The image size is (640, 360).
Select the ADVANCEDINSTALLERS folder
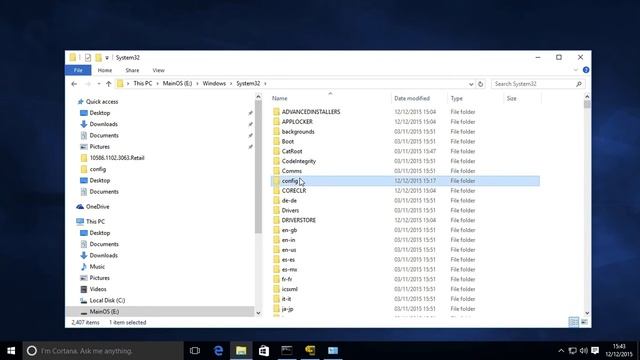point(311,112)
